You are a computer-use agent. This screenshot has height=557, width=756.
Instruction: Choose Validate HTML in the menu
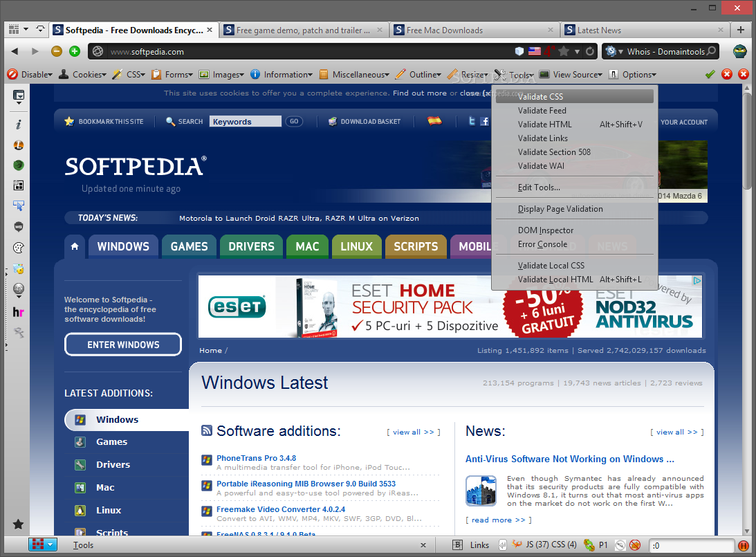tap(574, 125)
